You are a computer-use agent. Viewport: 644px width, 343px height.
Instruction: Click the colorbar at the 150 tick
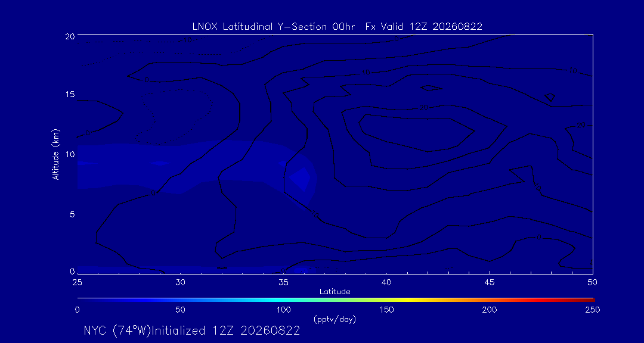387,300
